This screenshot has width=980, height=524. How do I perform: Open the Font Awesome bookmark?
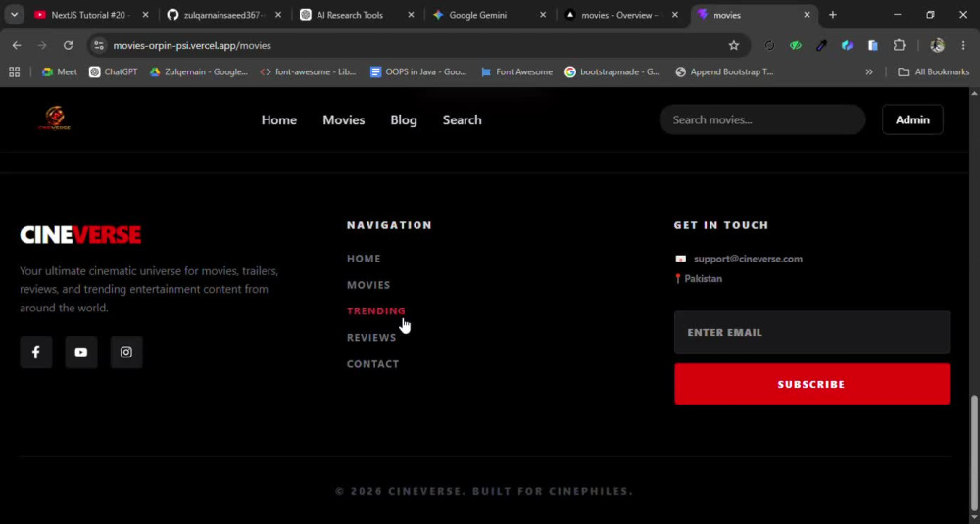[x=516, y=71]
